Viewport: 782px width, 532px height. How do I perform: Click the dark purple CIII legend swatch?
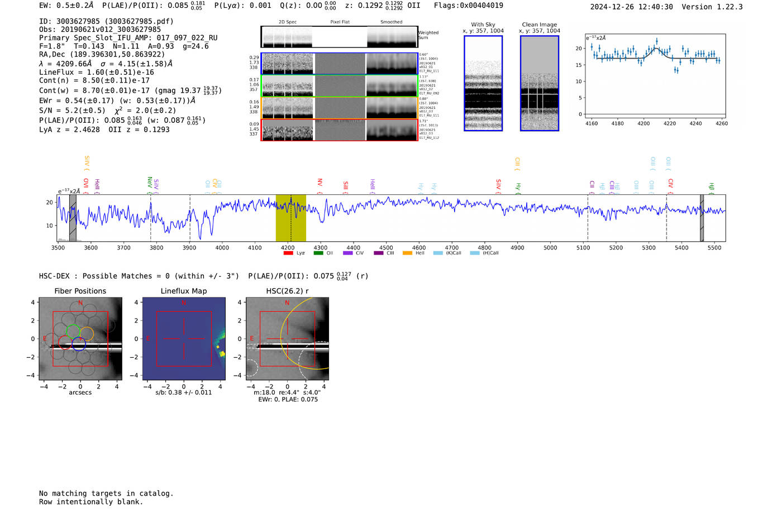pos(378,253)
